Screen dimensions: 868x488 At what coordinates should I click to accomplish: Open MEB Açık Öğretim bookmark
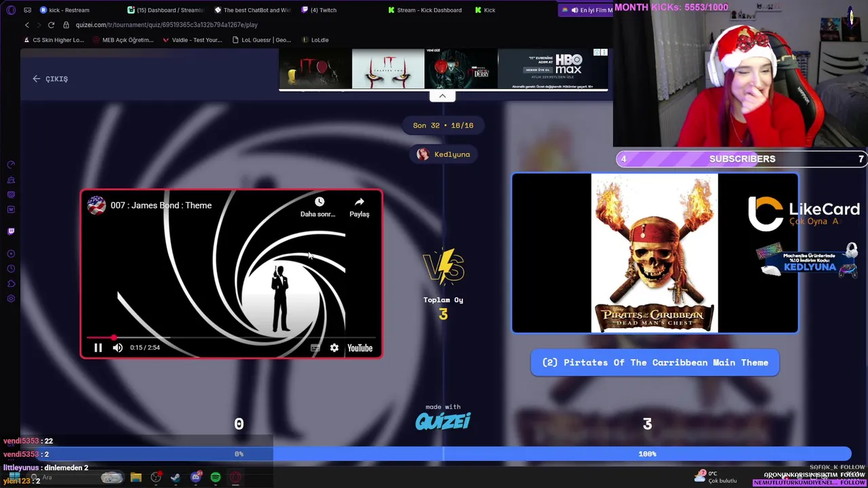coord(123,40)
